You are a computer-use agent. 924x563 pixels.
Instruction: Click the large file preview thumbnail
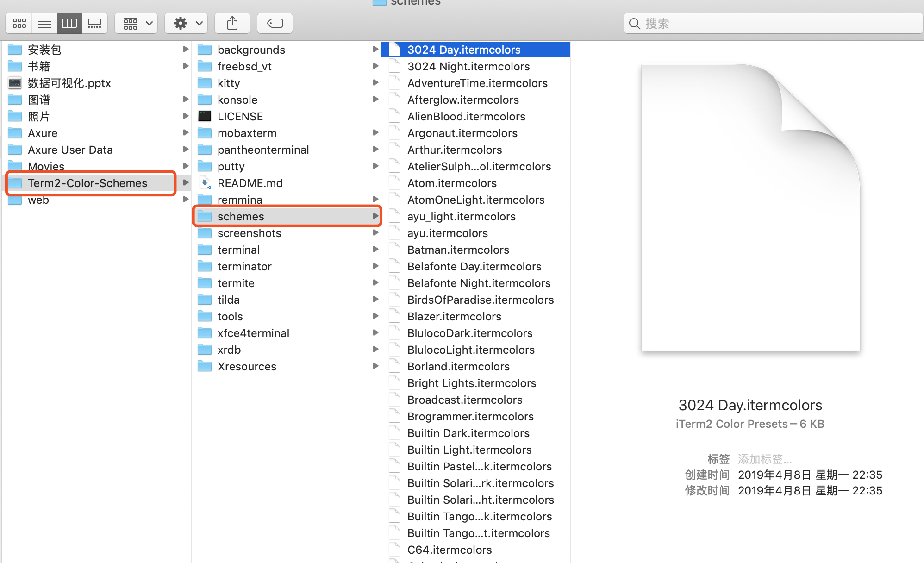pyautogui.click(x=750, y=207)
